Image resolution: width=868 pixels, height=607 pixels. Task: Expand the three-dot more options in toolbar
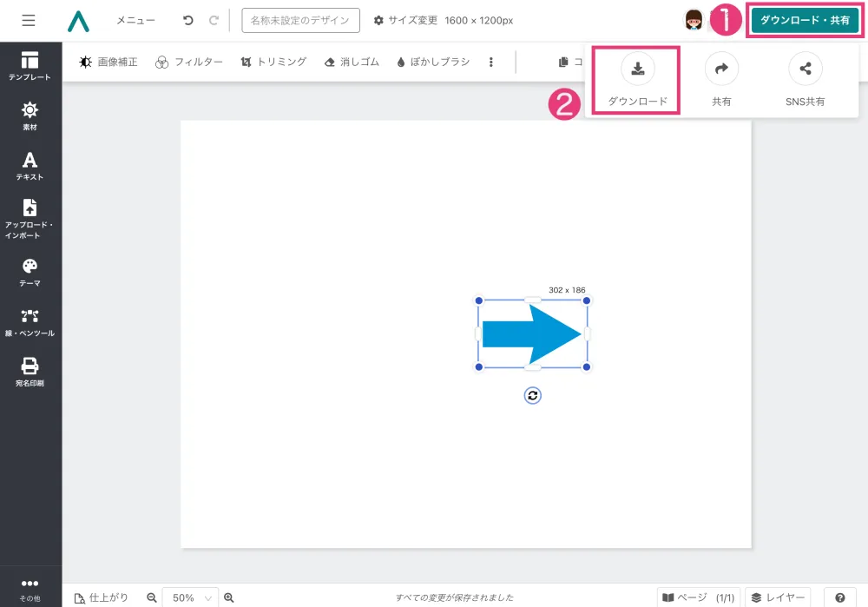click(491, 63)
